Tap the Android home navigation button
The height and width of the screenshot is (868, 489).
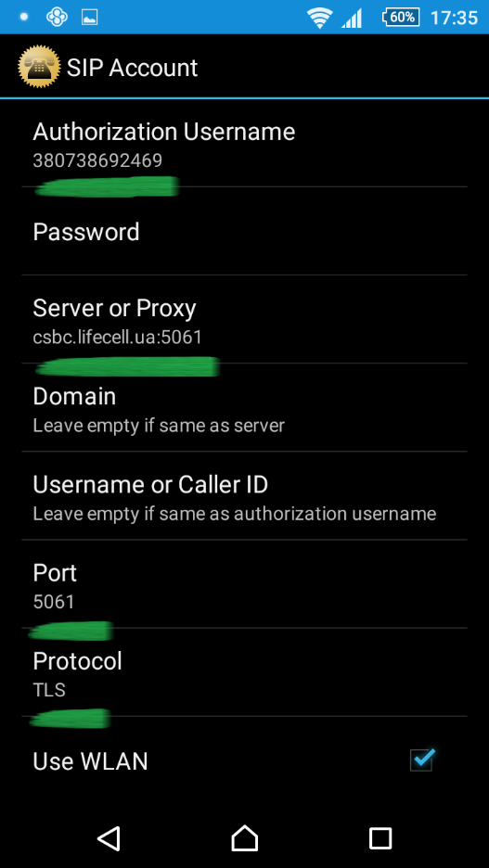tap(244, 837)
